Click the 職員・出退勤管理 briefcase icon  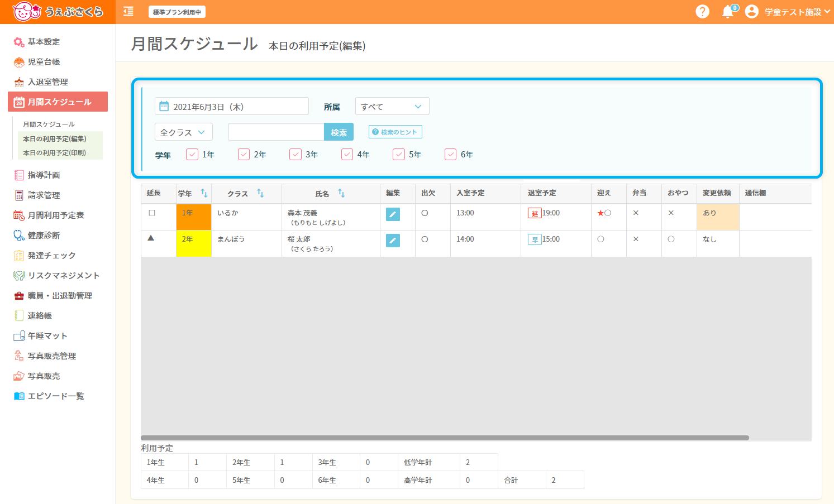[x=19, y=296]
